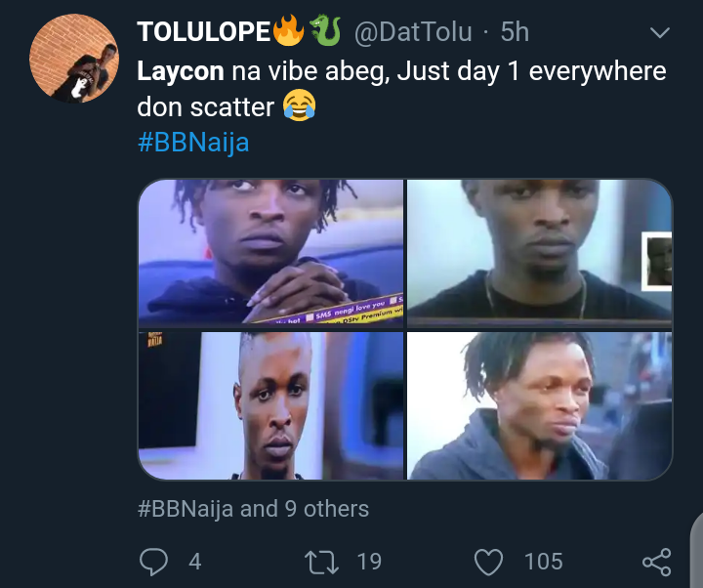Like the tweet with the heart icon

click(488, 561)
